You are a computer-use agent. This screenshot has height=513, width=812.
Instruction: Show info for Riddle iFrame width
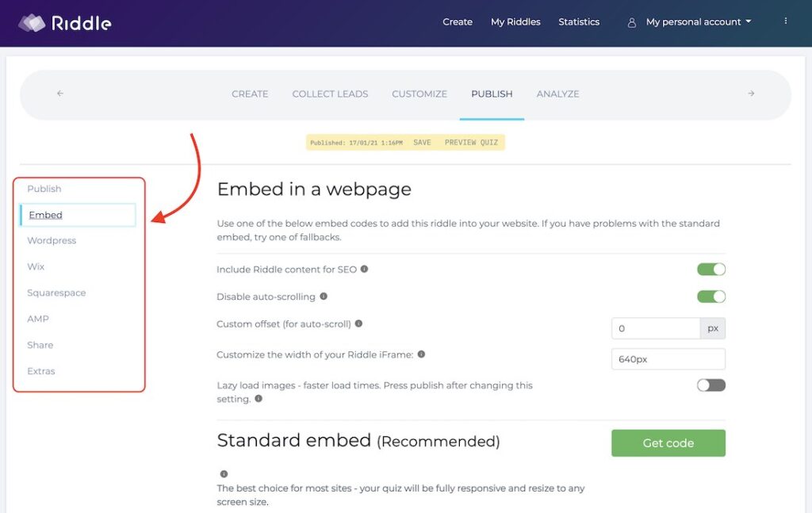(x=421, y=354)
